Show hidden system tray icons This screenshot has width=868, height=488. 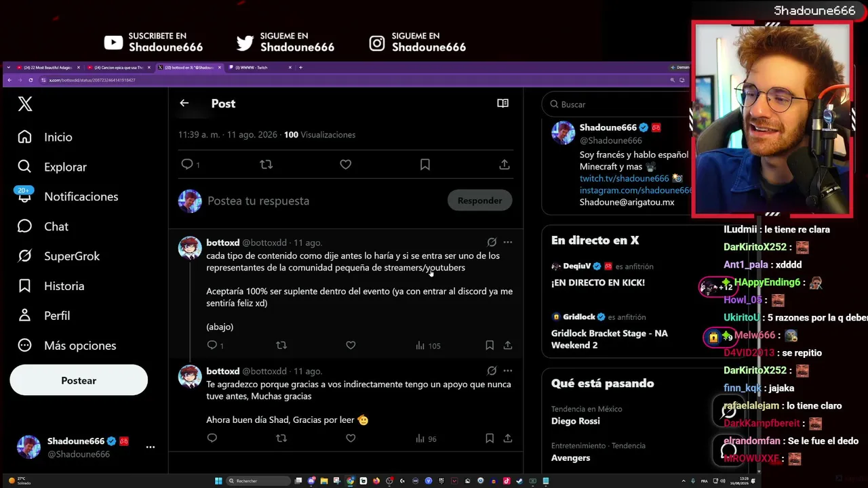coord(684,481)
